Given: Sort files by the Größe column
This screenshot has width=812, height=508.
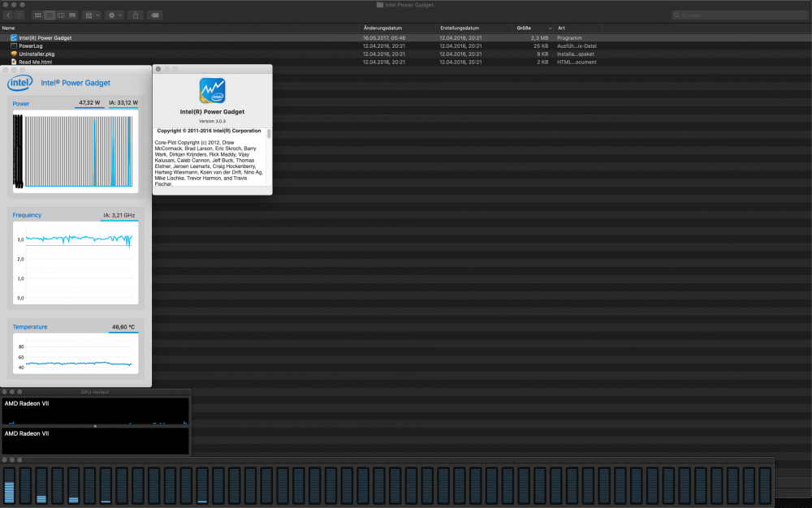Looking at the screenshot, I should [524, 28].
